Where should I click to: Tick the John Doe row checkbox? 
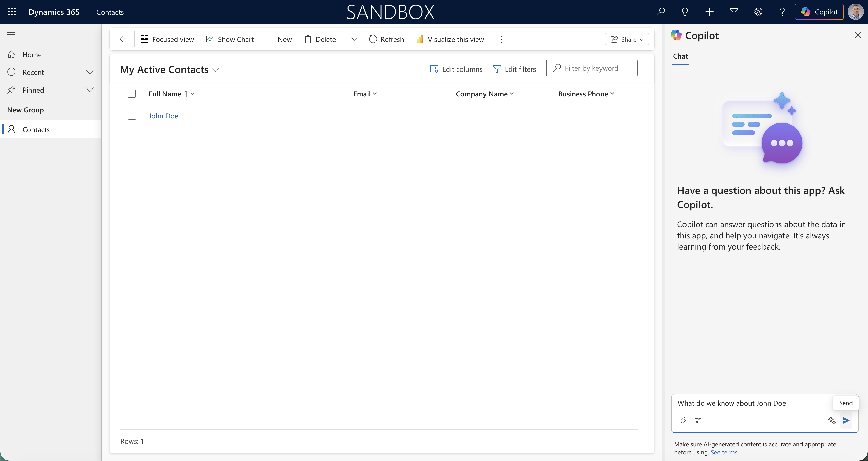click(x=132, y=115)
